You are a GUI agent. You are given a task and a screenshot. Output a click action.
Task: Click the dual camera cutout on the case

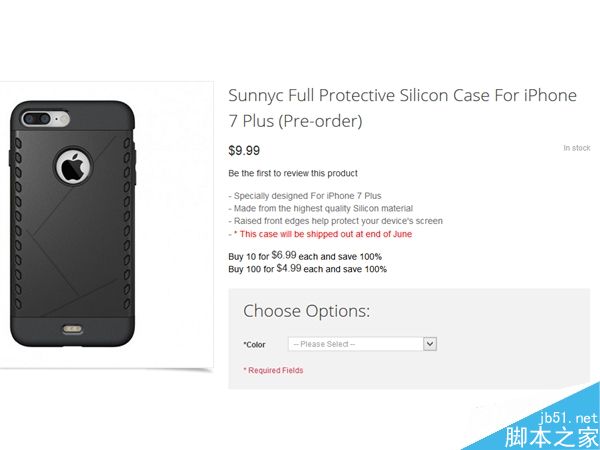(39, 119)
